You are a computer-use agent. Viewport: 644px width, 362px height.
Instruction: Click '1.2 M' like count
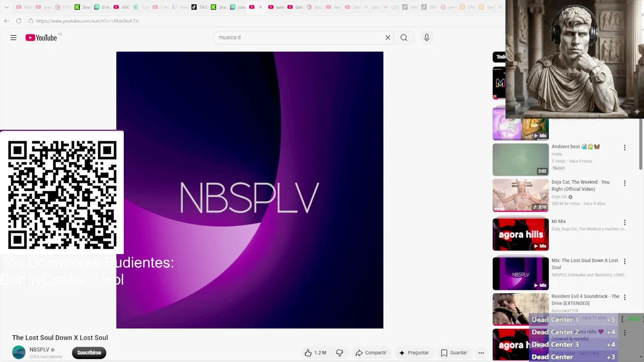[320, 353]
